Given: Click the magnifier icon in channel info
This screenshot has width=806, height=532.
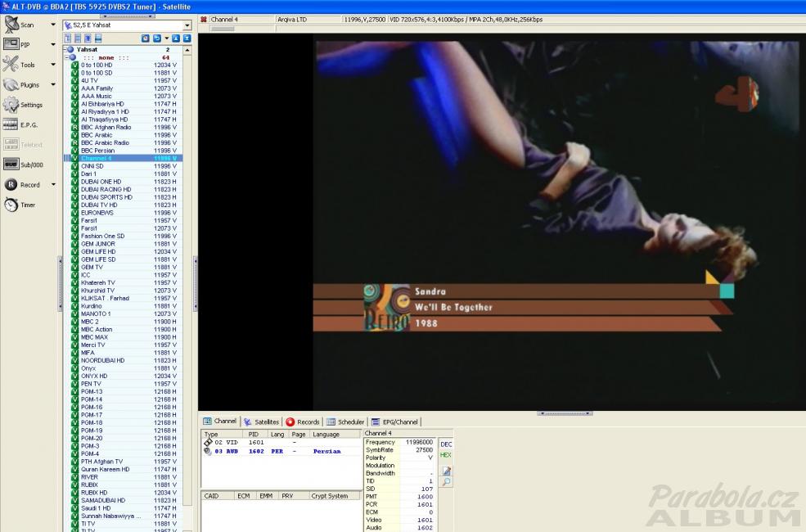Looking at the screenshot, I should coord(446,482).
